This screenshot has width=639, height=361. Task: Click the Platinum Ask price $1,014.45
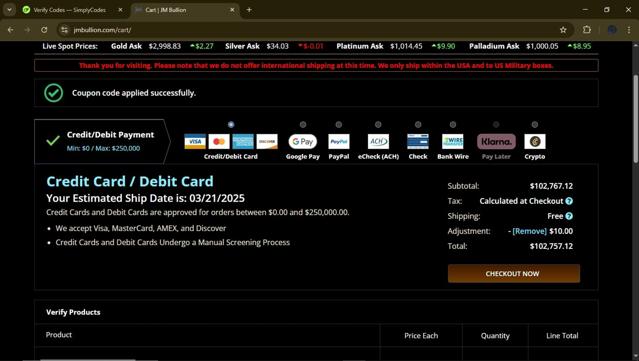pos(406,46)
